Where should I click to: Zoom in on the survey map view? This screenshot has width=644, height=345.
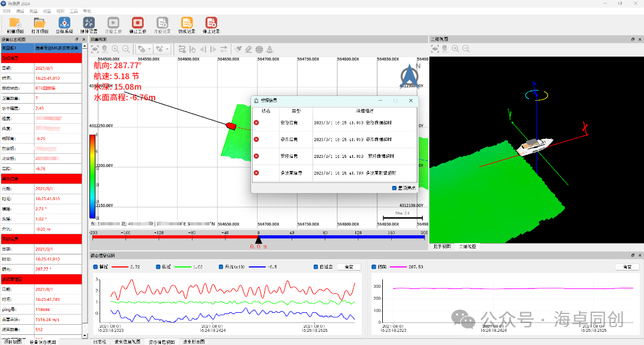click(115, 49)
